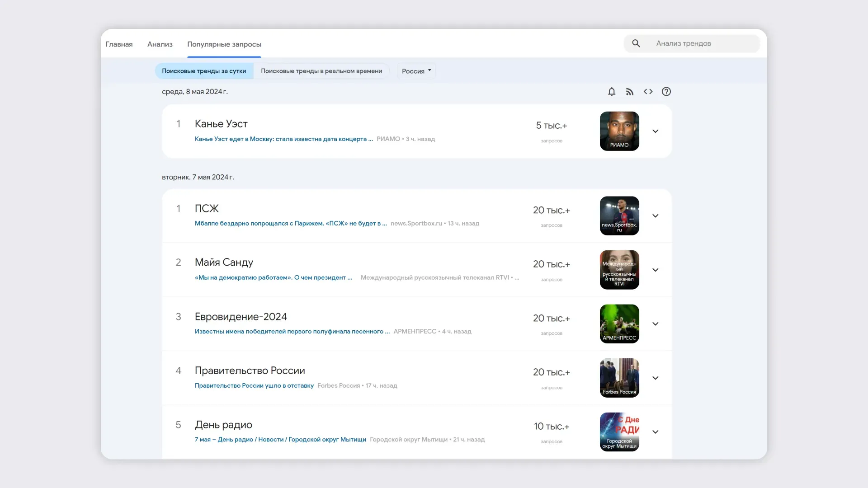Select Поисковые тренды за сутки toggle

click(x=204, y=71)
